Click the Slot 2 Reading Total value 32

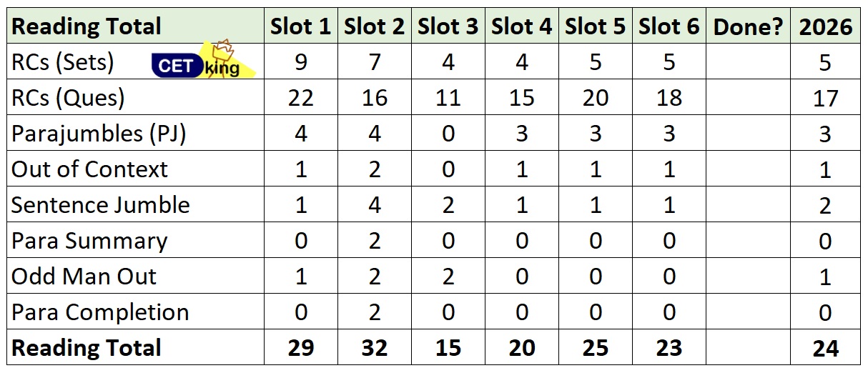click(375, 348)
